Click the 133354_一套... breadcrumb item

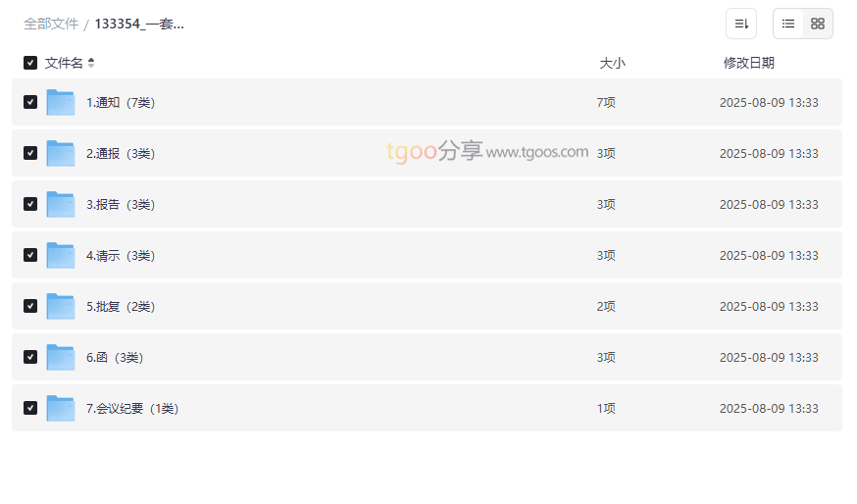[x=139, y=24]
